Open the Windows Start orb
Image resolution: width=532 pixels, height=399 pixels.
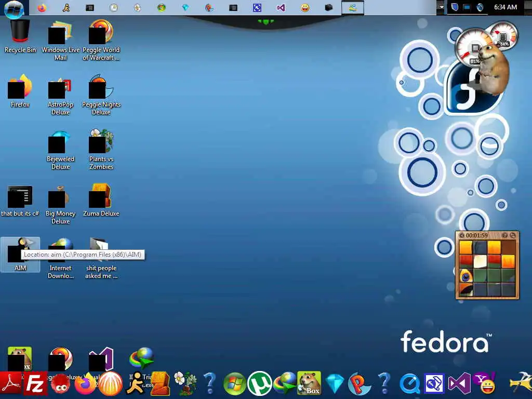coord(14,8)
